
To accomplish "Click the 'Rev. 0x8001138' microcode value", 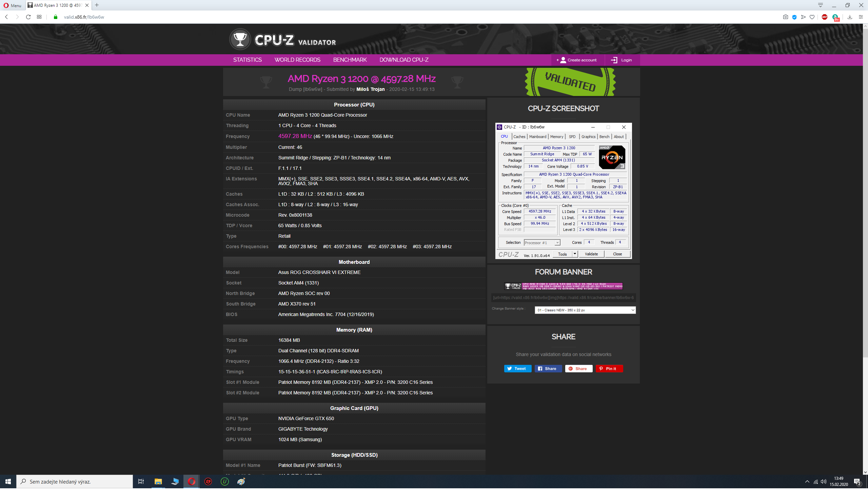I will pos(295,215).
